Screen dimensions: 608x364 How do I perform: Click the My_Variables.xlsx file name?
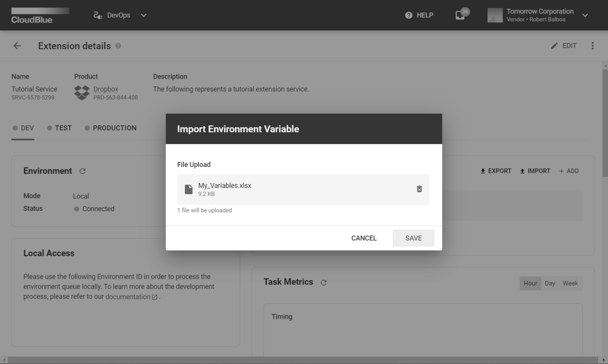click(x=224, y=185)
